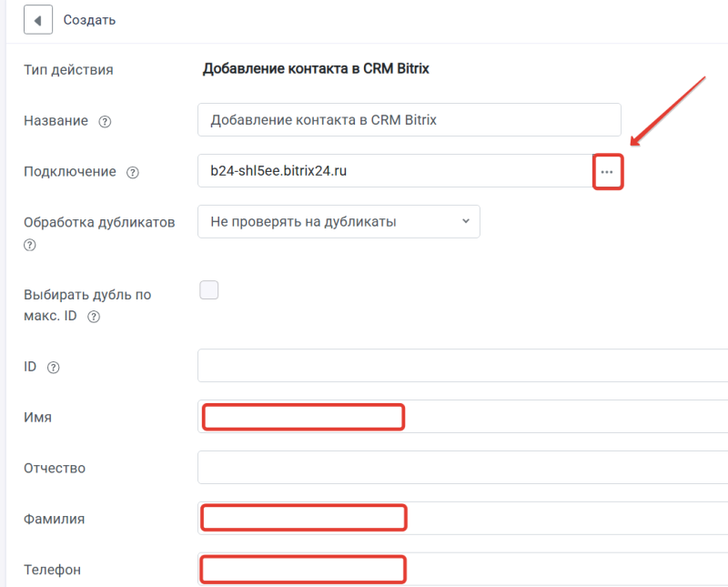Focus the Отчество input field
Screen dimensions: 728x587
click(463, 467)
